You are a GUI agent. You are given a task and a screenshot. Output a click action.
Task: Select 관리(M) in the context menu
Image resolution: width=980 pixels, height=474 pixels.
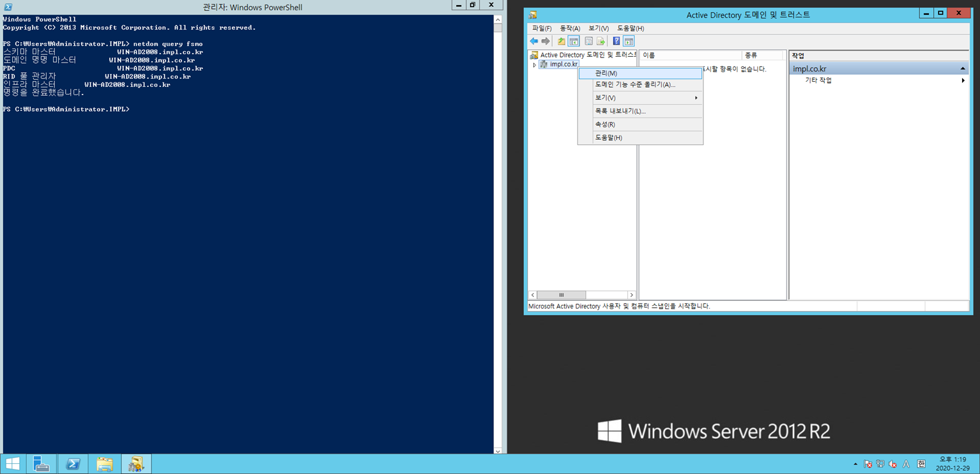(x=640, y=73)
